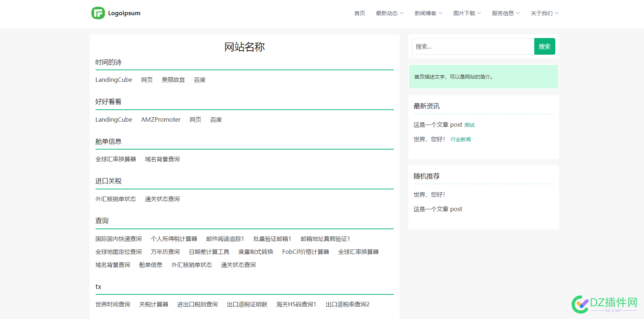Open the 进出口税则查询 link

pos(197,304)
